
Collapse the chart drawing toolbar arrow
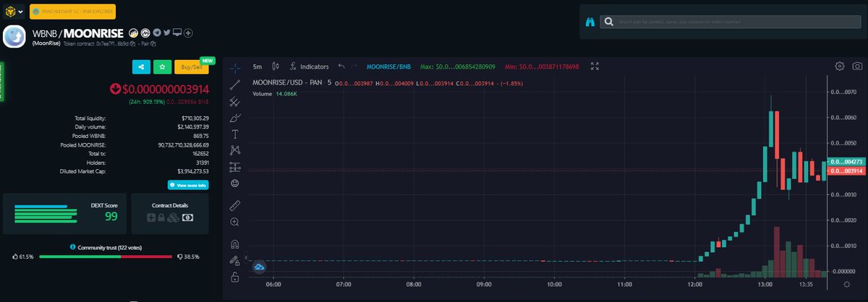[x=247, y=257]
